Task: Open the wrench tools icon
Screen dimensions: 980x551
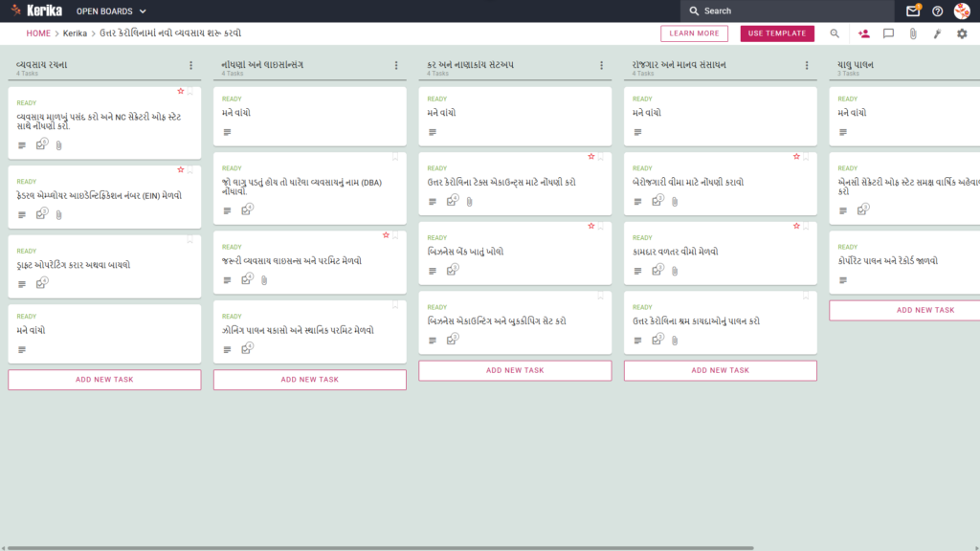Action: (x=938, y=33)
